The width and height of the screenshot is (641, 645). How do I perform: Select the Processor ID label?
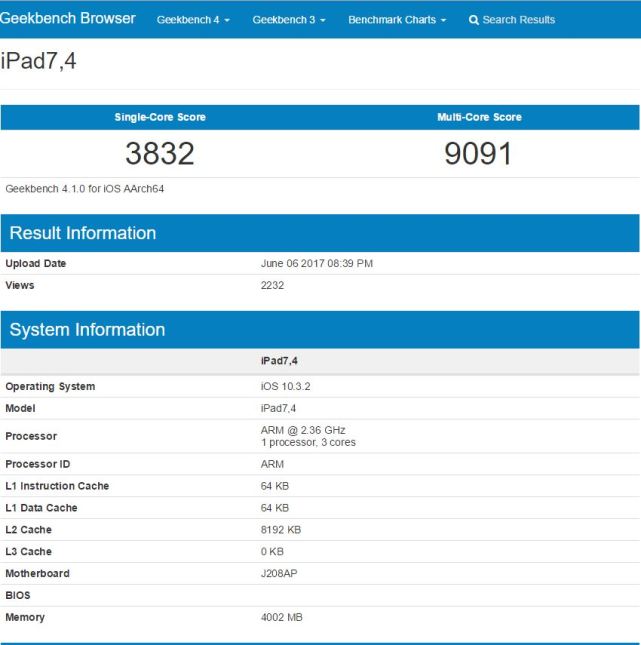38,464
